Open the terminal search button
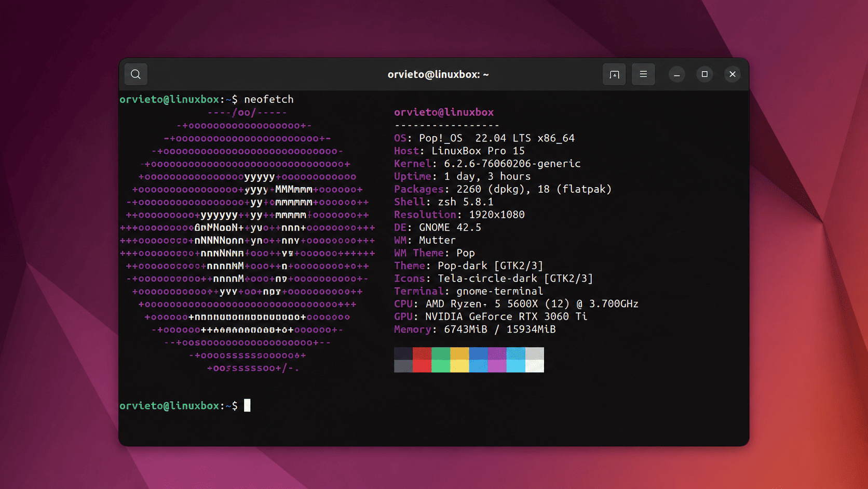Image resolution: width=868 pixels, height=489 pixels. [135, 74]
